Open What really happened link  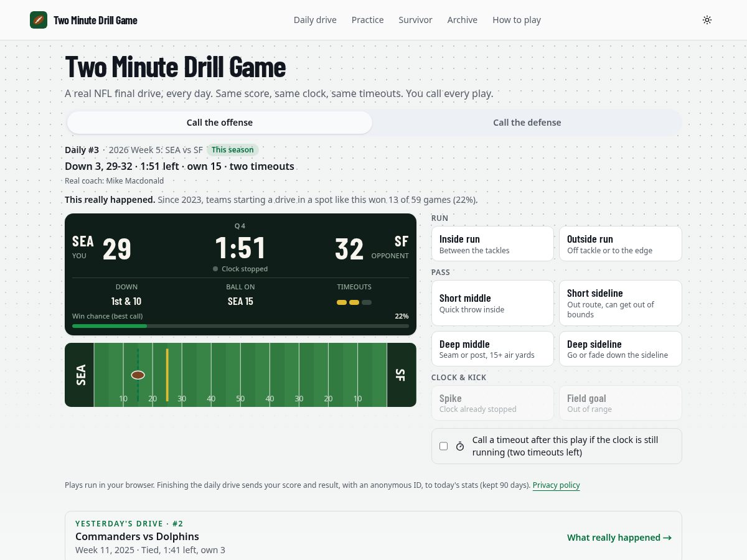[x=619, y=538]
